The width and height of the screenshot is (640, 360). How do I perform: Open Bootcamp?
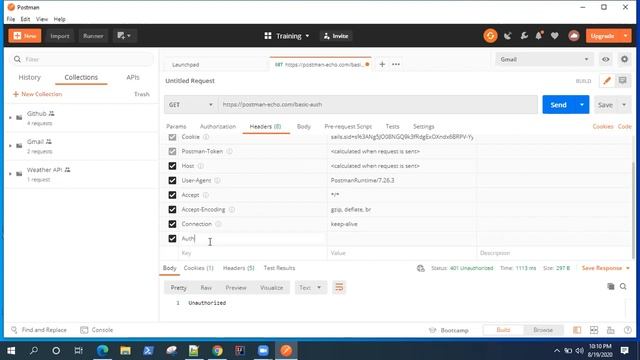pyautogui.click(x=449, y=330)
